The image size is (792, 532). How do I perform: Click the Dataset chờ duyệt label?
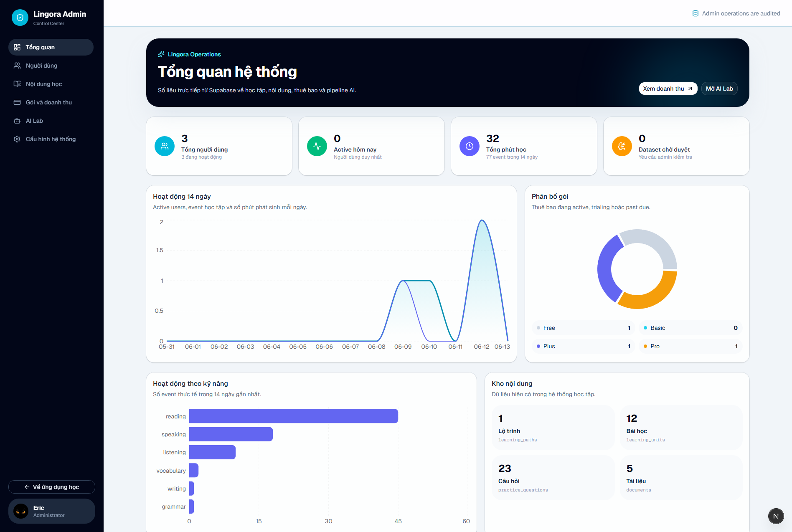664,149
